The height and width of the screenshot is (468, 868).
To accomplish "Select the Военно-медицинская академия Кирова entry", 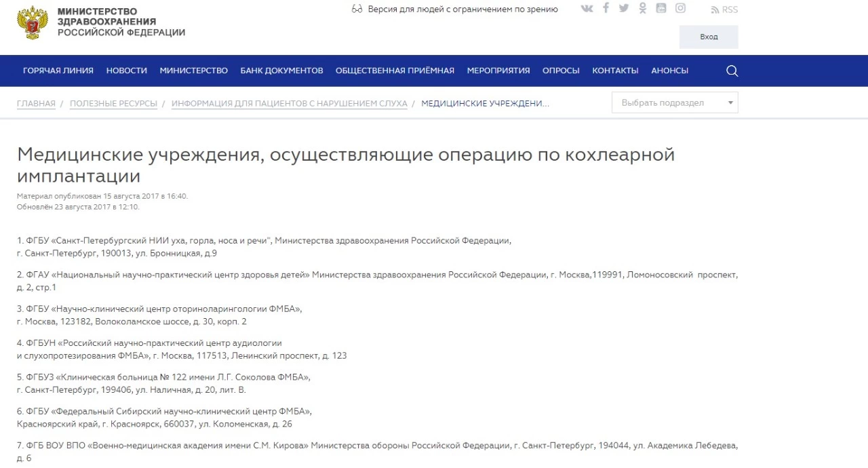I will [377, 452].
